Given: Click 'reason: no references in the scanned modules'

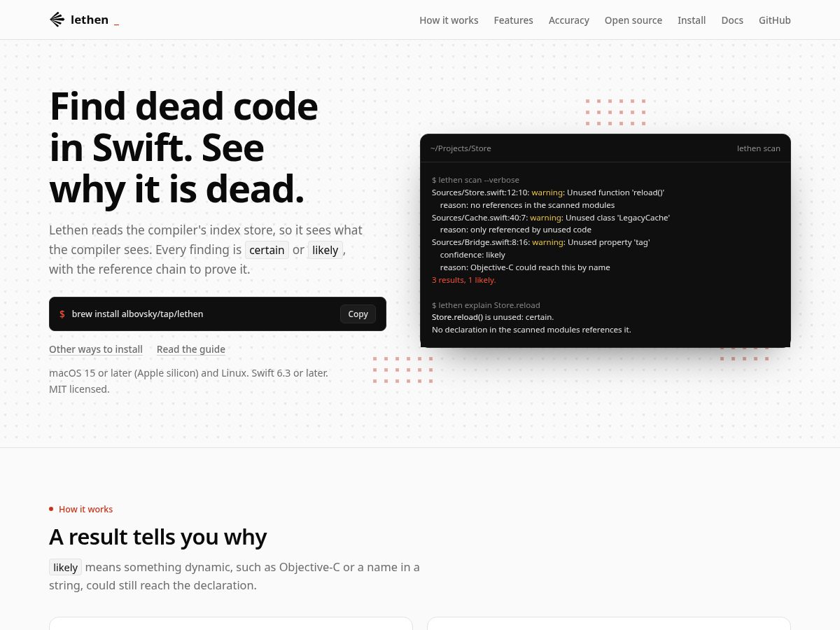Looking at the screenshot, I should click(527, 205).
